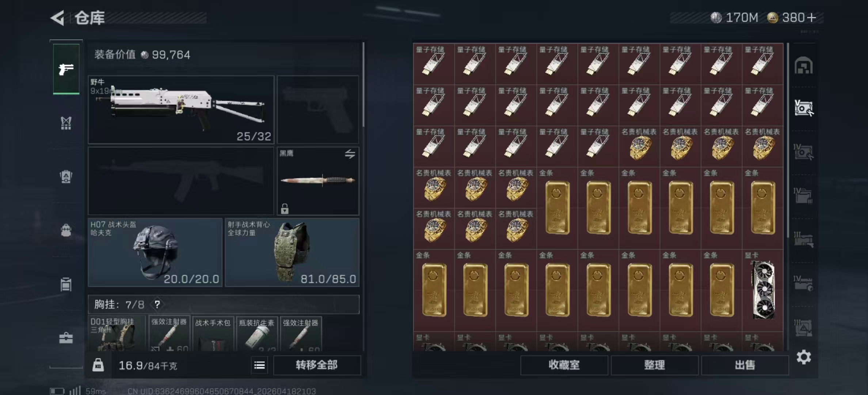Viewport: 868px width, 395px height.
Task: Click the lock icon under the knife
Action: [285, 208]
